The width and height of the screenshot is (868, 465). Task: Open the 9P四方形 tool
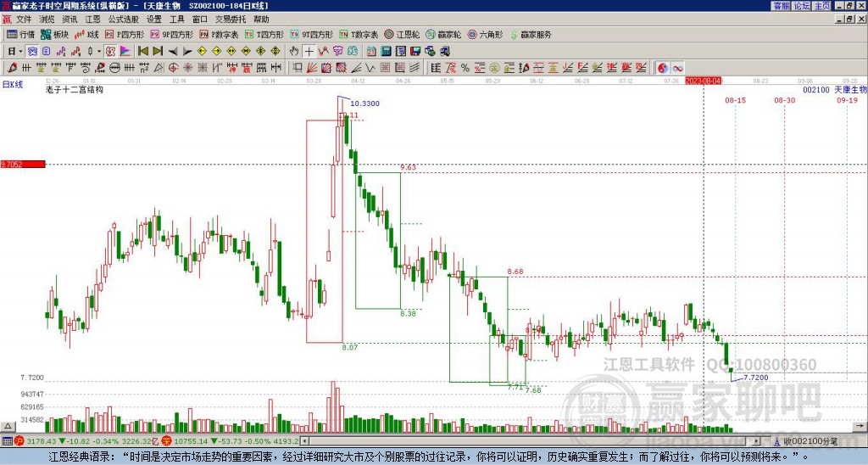click(x=171, y=34)
